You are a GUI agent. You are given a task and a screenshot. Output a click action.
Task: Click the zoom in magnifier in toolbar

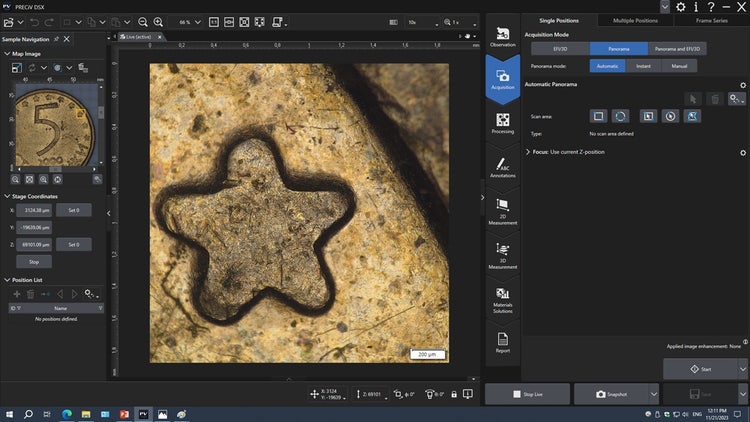point(158,21)
